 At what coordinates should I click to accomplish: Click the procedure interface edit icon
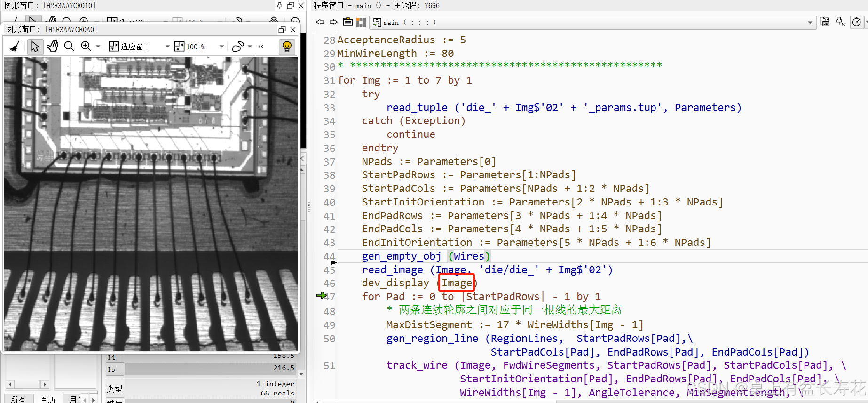click(824, 22)
